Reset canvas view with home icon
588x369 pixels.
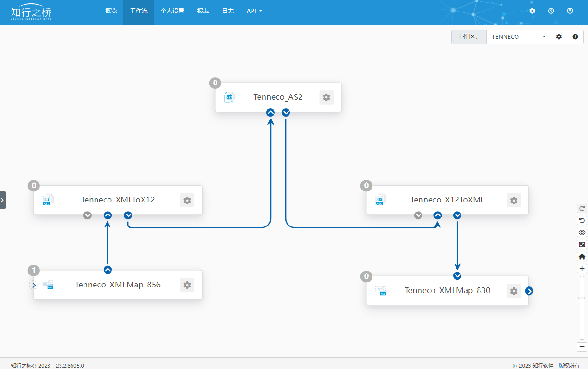(582, 257)
